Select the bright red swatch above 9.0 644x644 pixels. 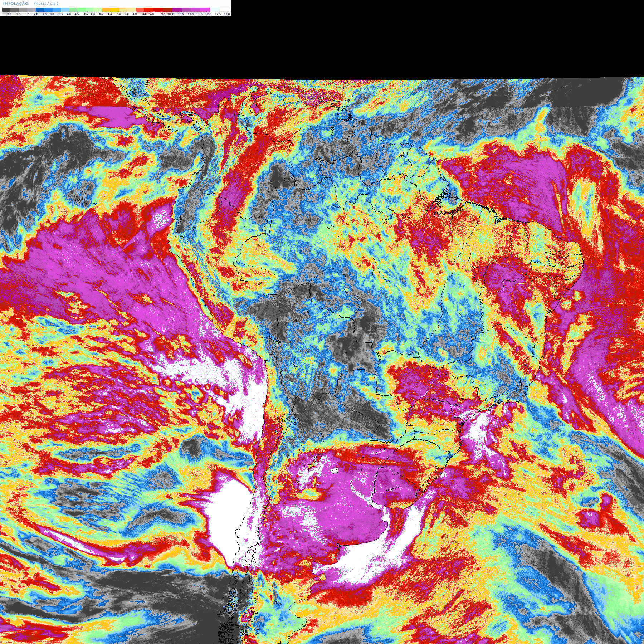click(x=148, y=10)
